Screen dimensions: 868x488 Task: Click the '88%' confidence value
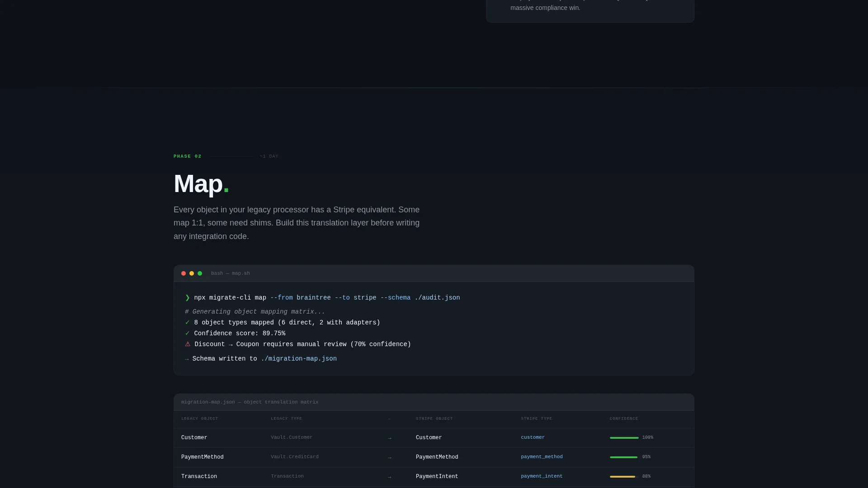click(x=646, y=476)
